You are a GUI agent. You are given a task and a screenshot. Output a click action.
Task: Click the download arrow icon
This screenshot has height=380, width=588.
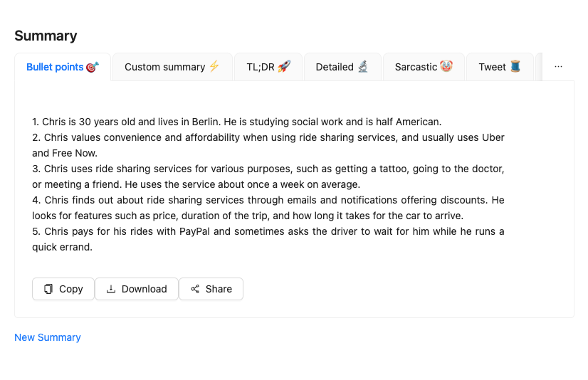pos(111,289)
